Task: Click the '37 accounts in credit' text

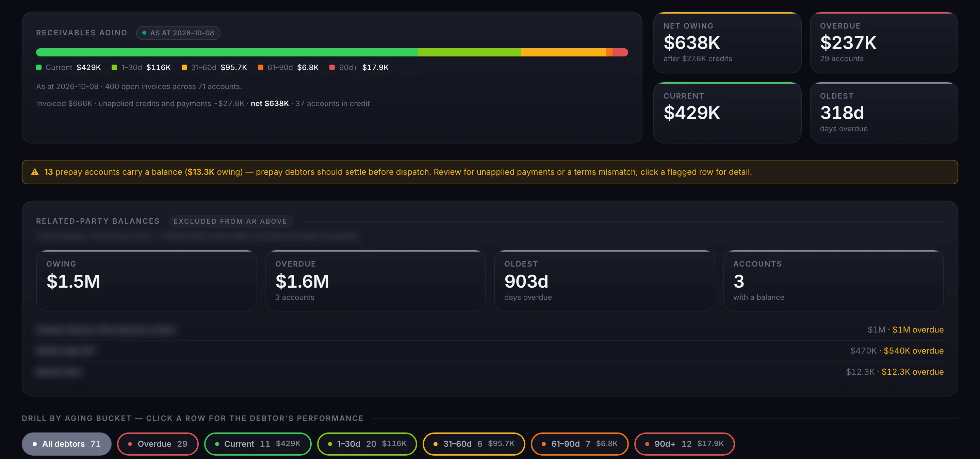Action: [332, 103]
